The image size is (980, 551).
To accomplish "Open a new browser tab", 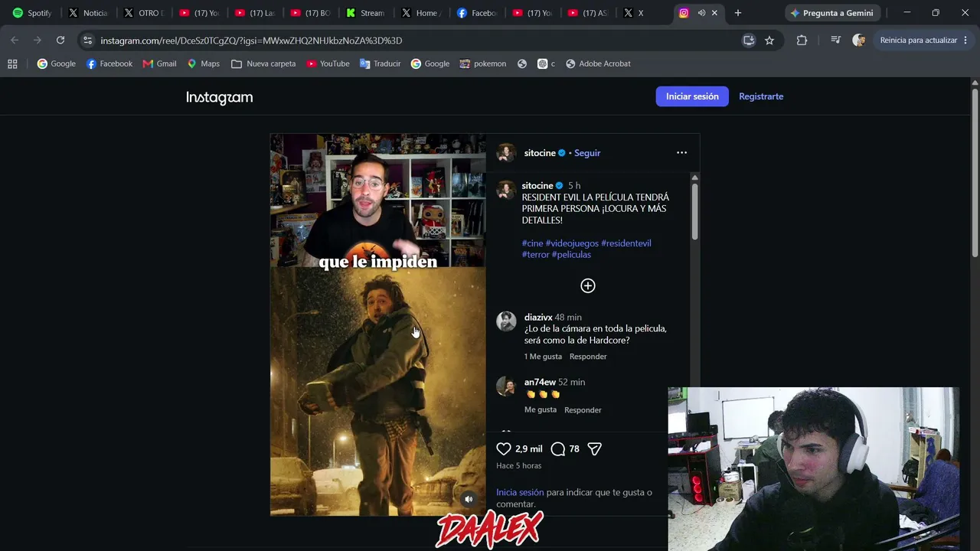I will pos(738,13).
